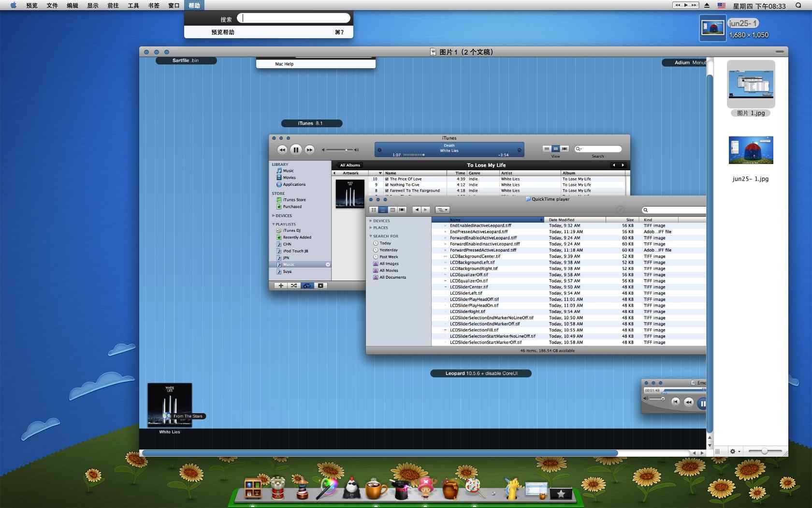The width and height of the screenshot is (812, 508).
Task: Click the iTunes search field in the image
Action: pos(598,149)
